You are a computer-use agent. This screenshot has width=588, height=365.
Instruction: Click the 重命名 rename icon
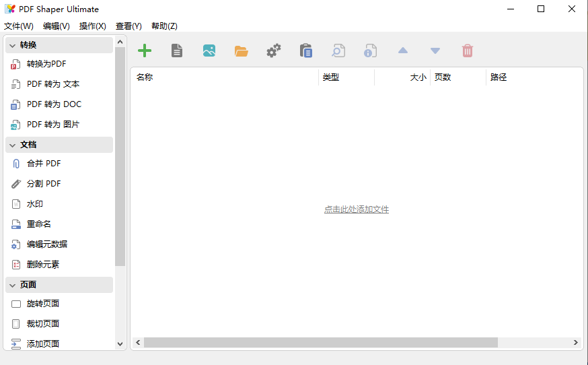click(x=15, y=224)
